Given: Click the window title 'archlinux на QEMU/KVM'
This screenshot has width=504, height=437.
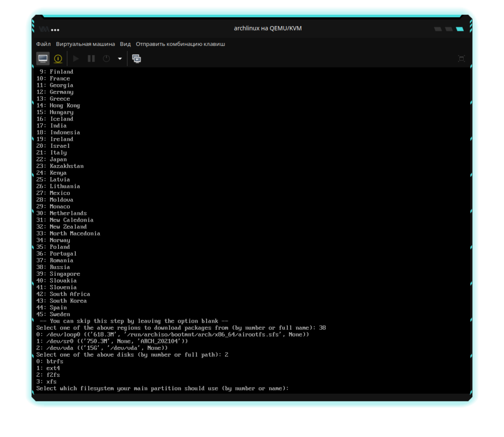Looking at the screenshot, I should 268,29.
